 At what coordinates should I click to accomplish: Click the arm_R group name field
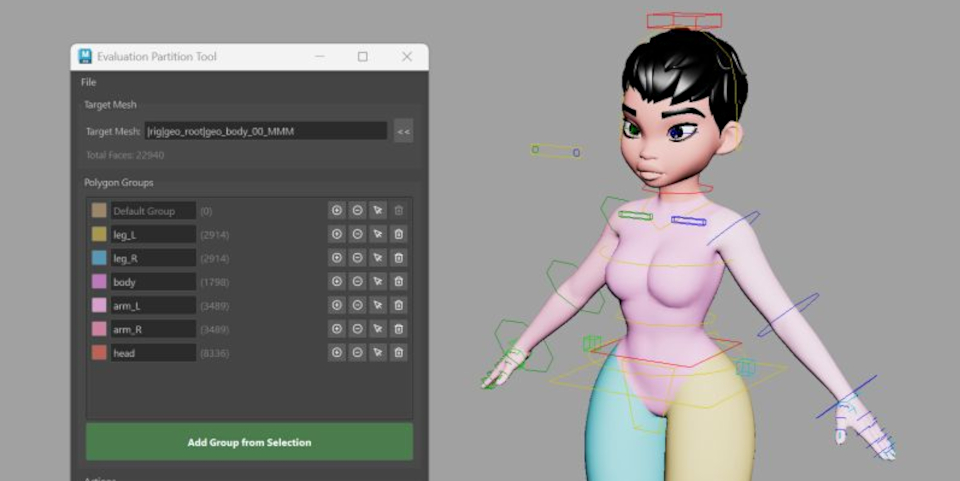[153, 329]
